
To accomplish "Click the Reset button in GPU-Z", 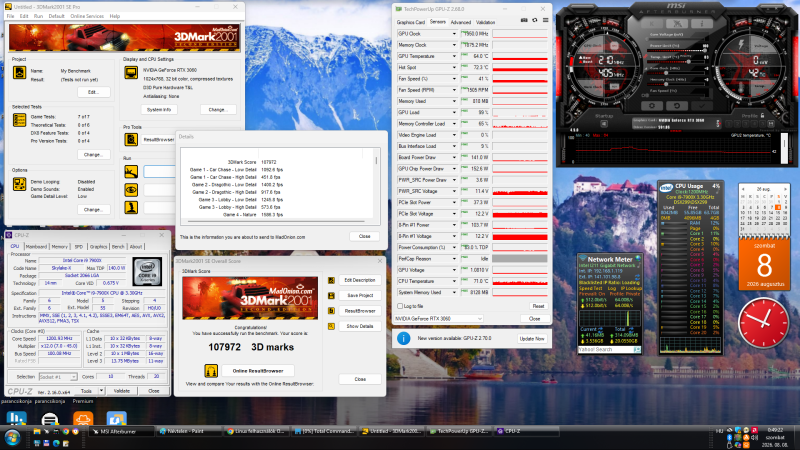I will pos(538,306).
